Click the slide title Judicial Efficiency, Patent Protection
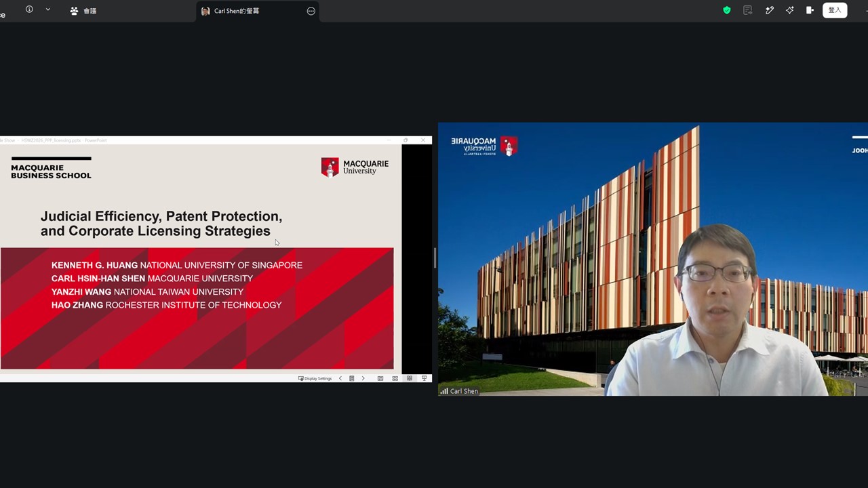Viewport: 868px width, 488px height. (x=161, y=224)
